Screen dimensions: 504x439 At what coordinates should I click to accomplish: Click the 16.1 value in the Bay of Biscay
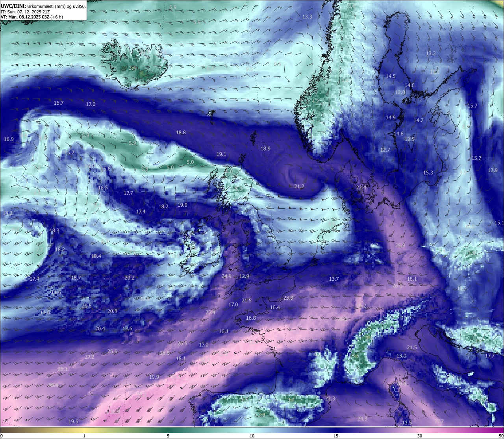tap(224, 331)
